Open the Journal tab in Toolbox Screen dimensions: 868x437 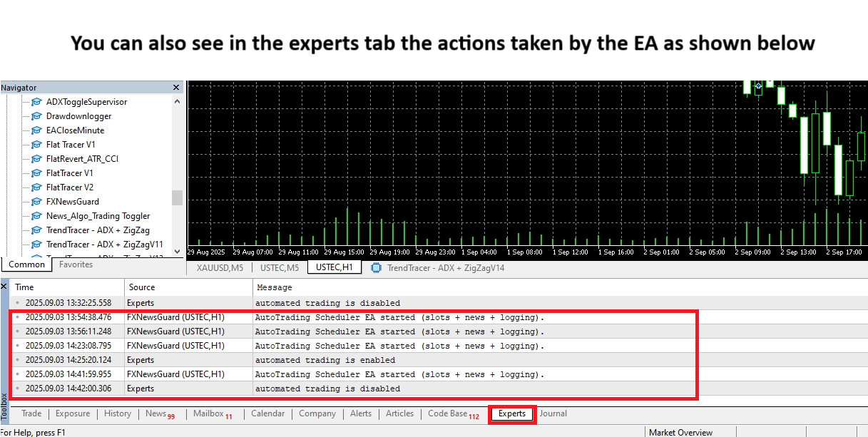tap(553, 413)
